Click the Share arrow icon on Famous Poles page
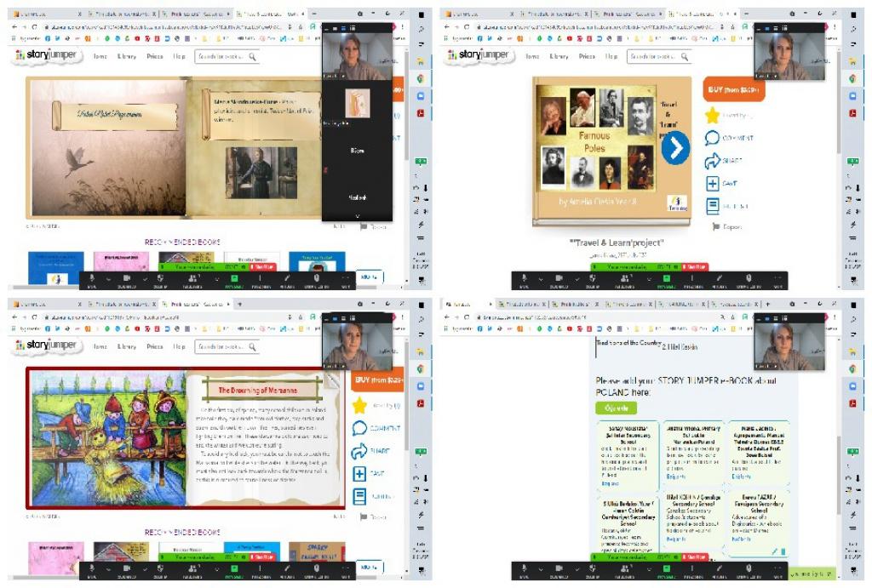872x588 pixels. click(712, 161)
